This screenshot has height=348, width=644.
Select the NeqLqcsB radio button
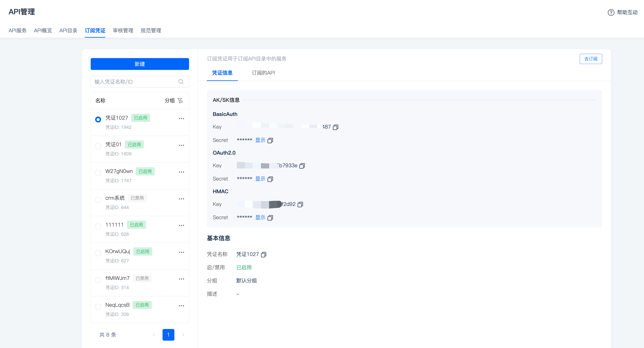(x=98, y=306)
